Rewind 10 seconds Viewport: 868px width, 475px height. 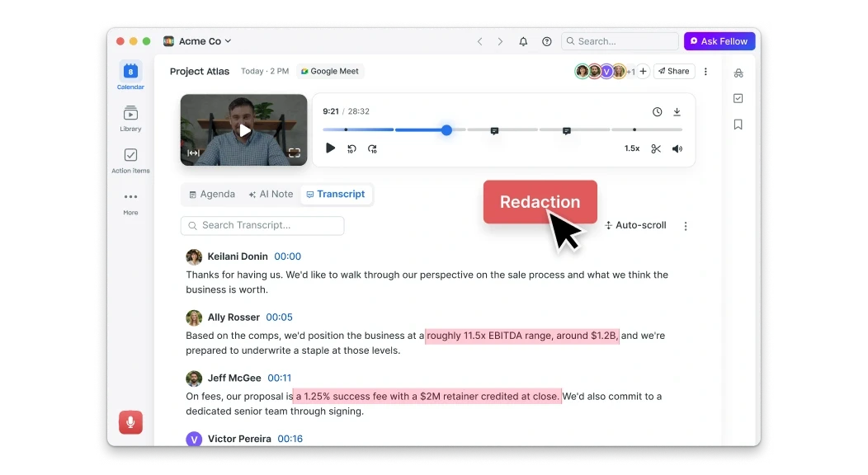click(351, 148)
